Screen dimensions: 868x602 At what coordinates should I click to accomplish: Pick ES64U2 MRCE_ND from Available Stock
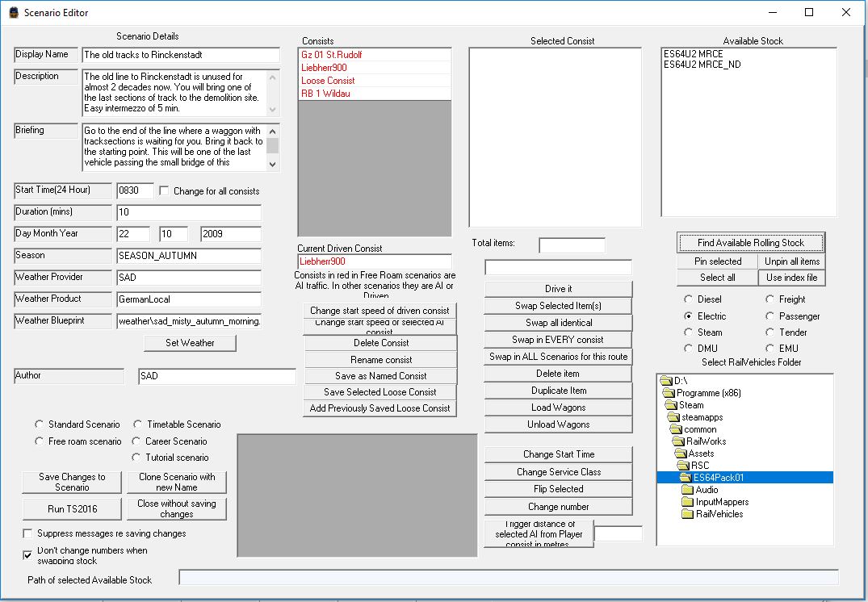pyautogui.click(x=702, y=65)
